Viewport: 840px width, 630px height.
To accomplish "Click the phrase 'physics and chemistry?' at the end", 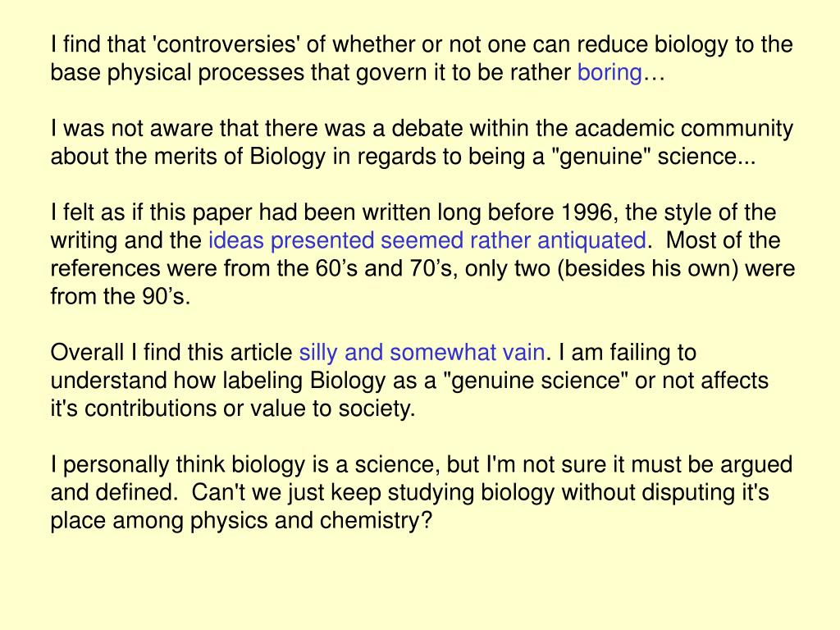I will [x=311, y=521].
